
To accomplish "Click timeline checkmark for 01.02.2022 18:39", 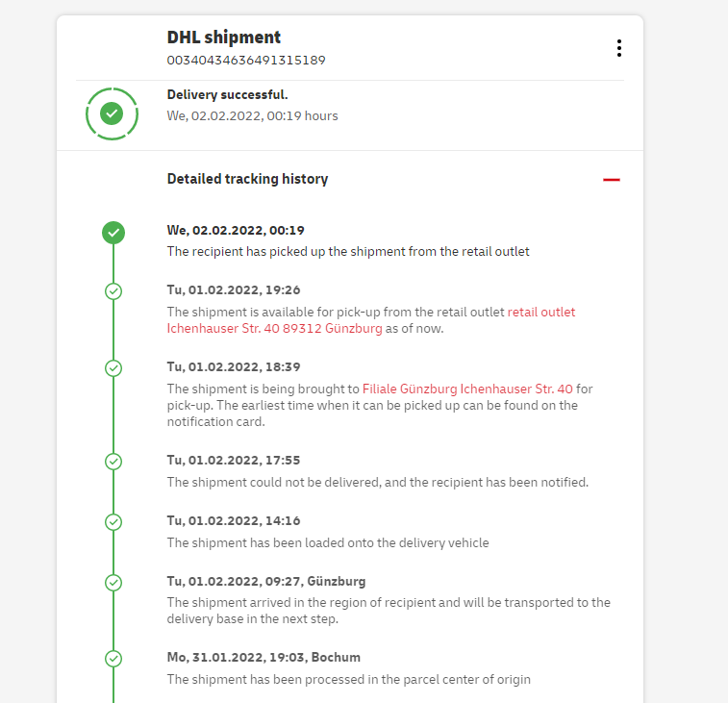I will 113,367.
